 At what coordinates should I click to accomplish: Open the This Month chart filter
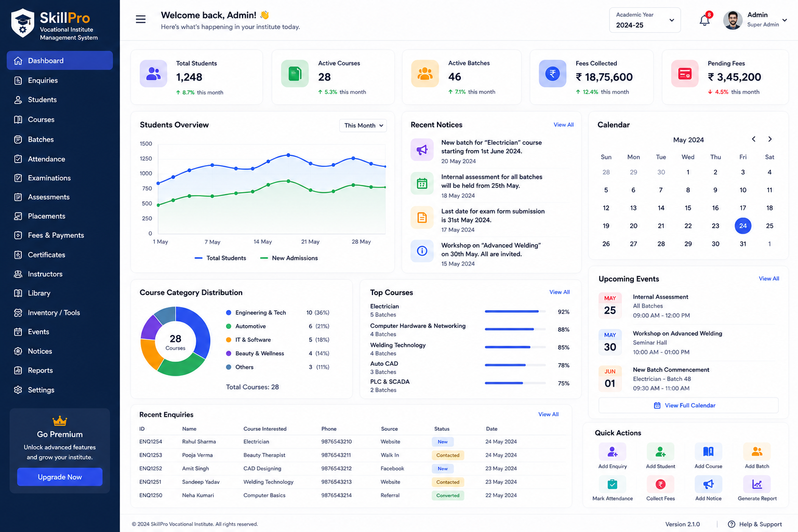(363, 125)
